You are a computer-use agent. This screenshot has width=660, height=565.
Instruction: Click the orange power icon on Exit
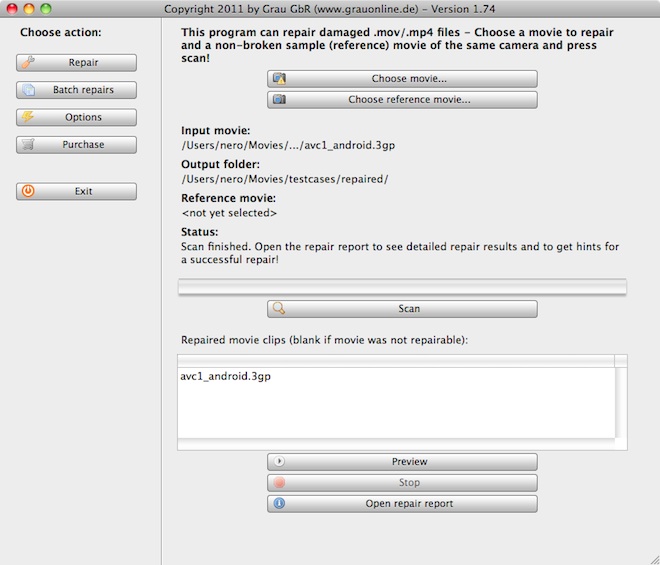click(x=28, y=191)
